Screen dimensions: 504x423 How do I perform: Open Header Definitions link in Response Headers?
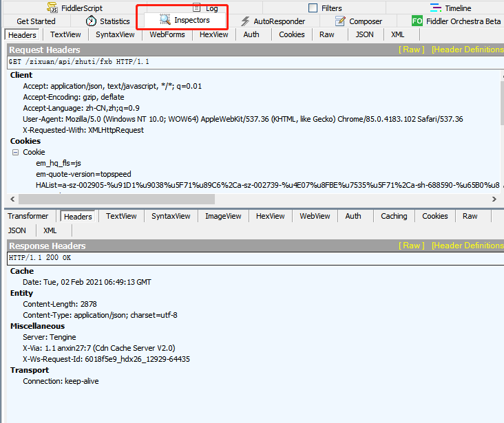(468, 246)
